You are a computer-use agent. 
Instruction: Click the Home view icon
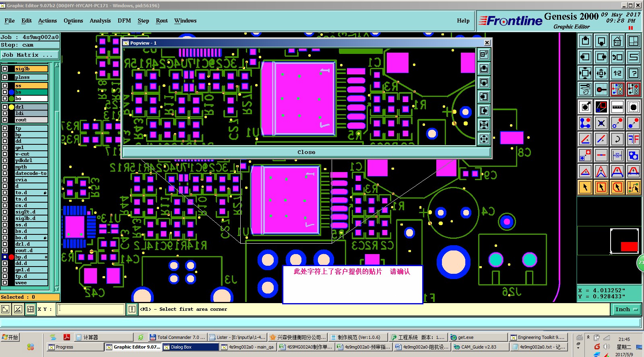tap(617, 41)
